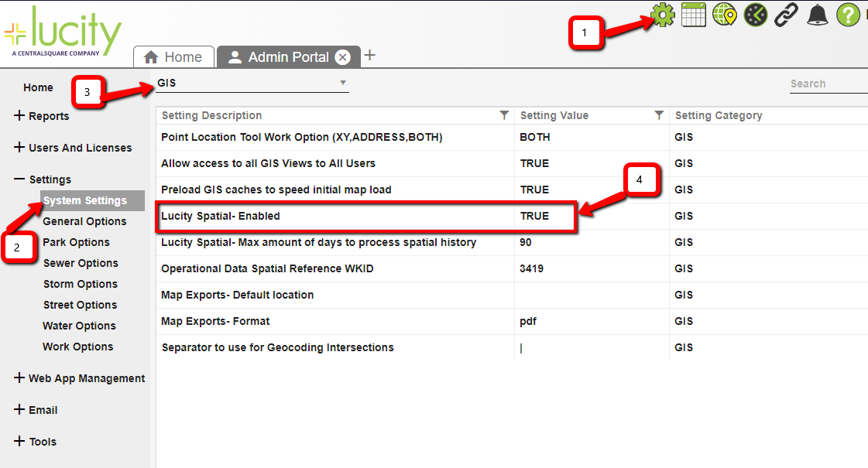
Task: Open General Options
Action: coord(84,221)
